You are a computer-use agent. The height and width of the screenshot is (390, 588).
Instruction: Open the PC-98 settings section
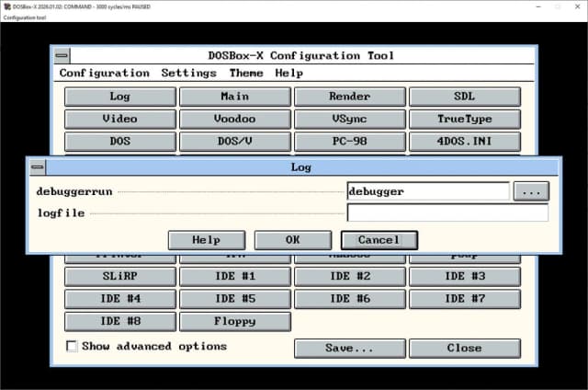[x=350, y=142]
